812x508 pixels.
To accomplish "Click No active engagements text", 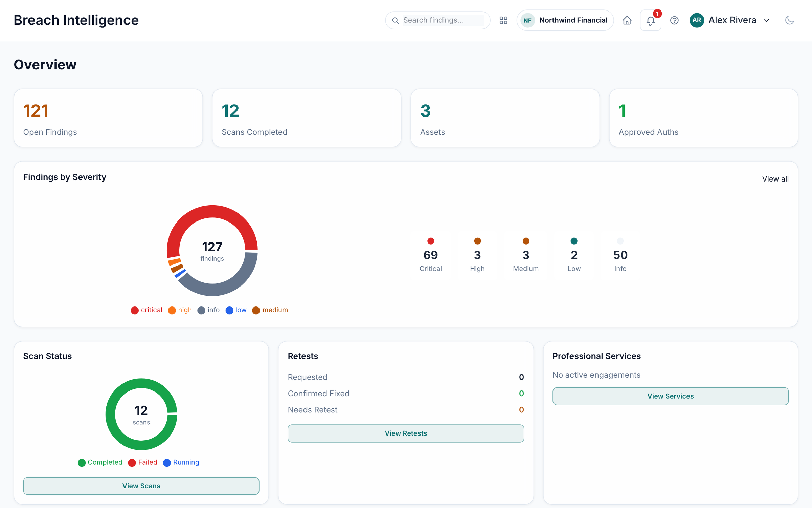I will 596,375.
